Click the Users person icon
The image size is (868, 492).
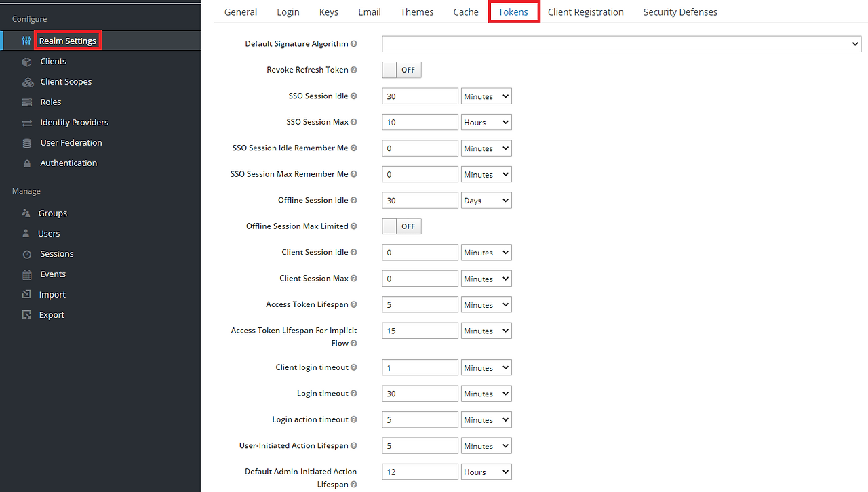pyautogui.click(x=26, y=233)
